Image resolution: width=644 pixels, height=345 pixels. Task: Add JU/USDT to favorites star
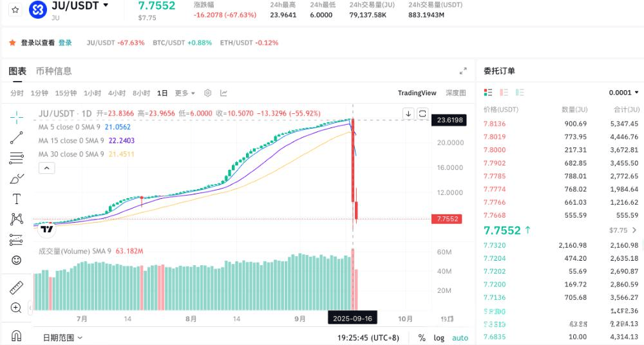coord(15,10)
